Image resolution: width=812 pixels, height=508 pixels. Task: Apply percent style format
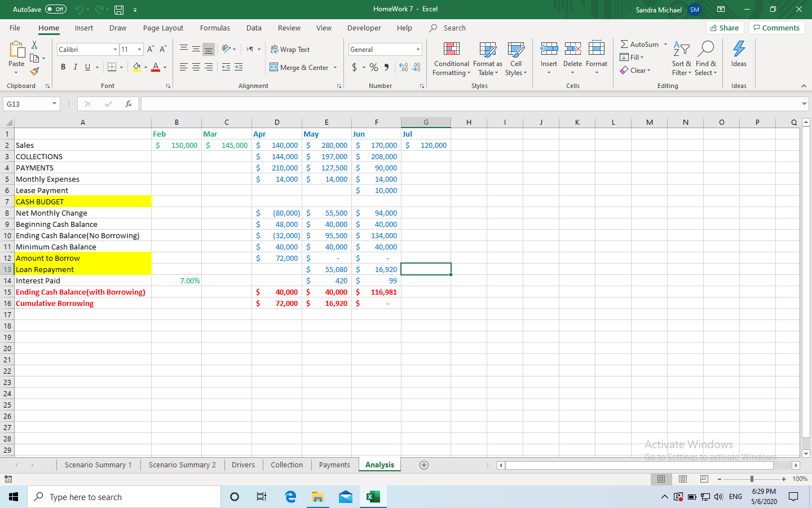374,67
